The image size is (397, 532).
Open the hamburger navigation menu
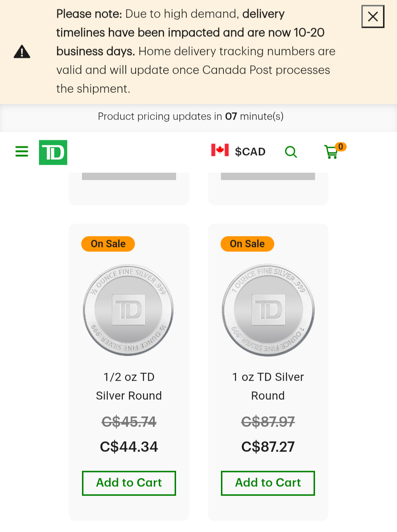pyautogui.click(x=22, y=151)
